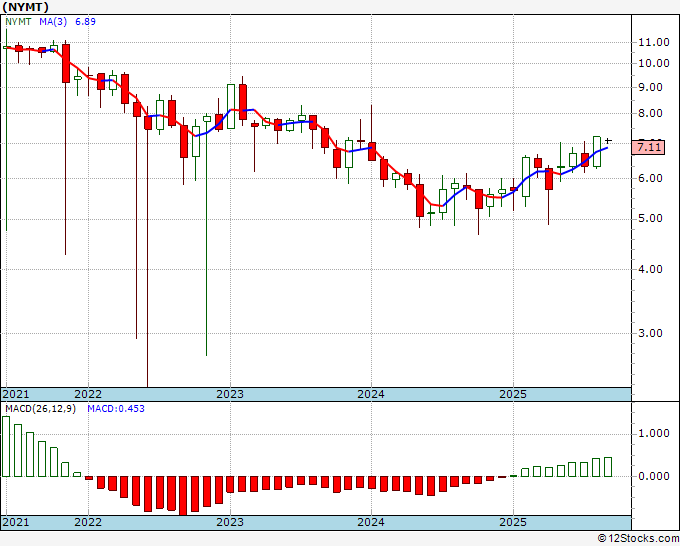680x546 pixels.
Task: Click 2024 on the price chart timeline
Action: coord(371,394)
